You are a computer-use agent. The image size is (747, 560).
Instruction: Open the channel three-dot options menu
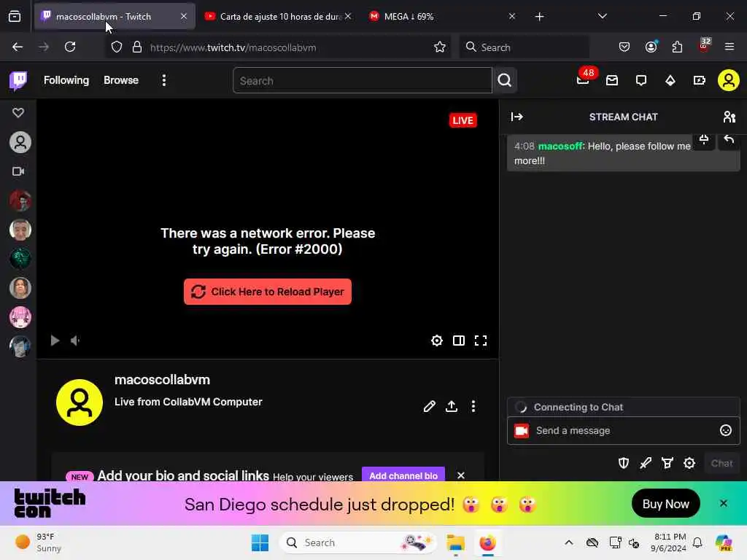point(473,406)
